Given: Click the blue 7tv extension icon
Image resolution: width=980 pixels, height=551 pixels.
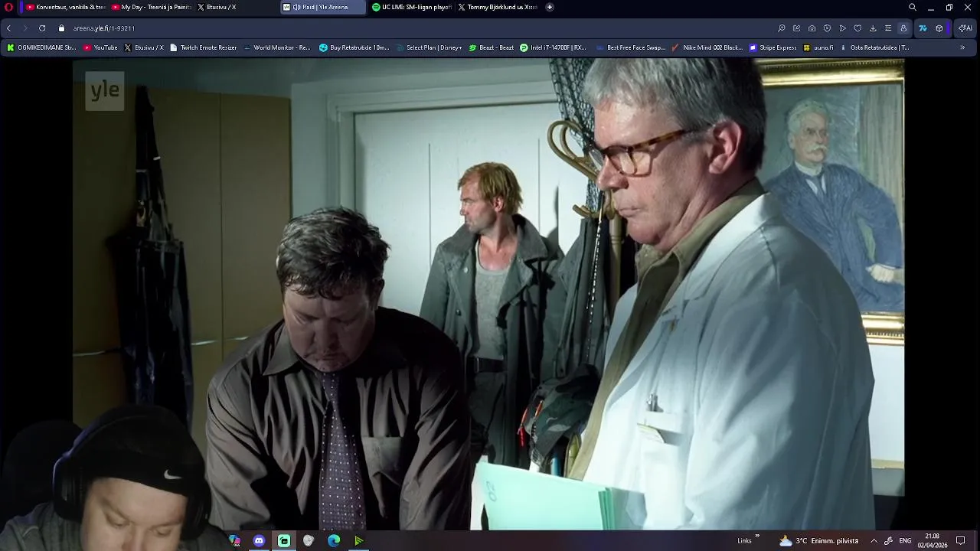Looking at the screenshot, I should coord(923,28).
